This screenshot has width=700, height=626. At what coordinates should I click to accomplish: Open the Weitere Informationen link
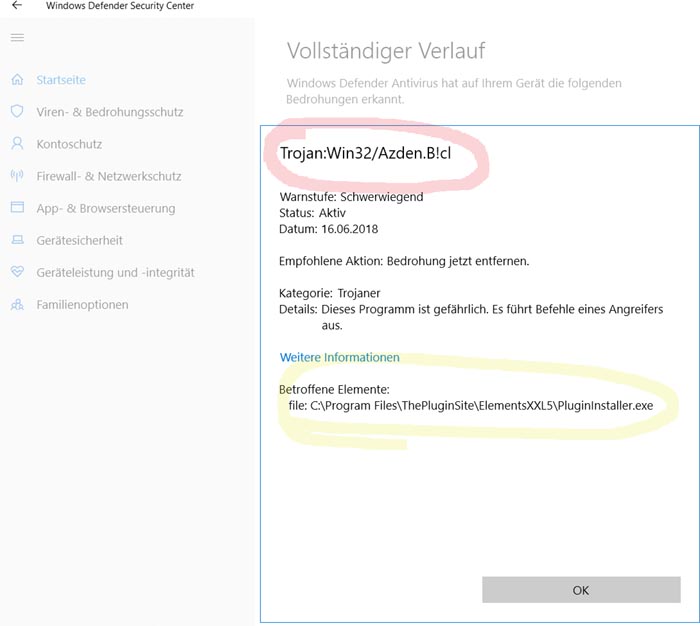[339, 357]
